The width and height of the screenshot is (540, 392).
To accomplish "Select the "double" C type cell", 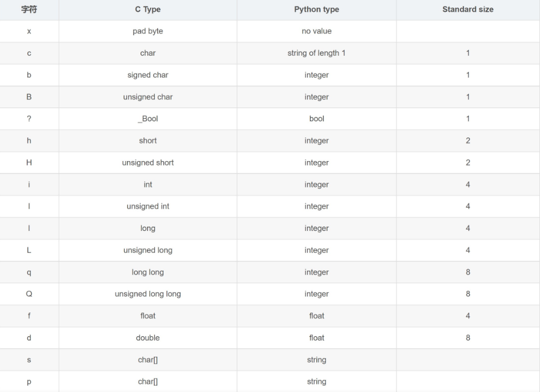I will pos(148,338).
